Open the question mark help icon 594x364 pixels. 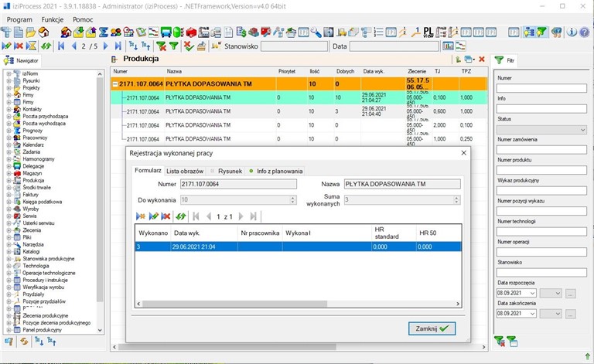(584, 32)
